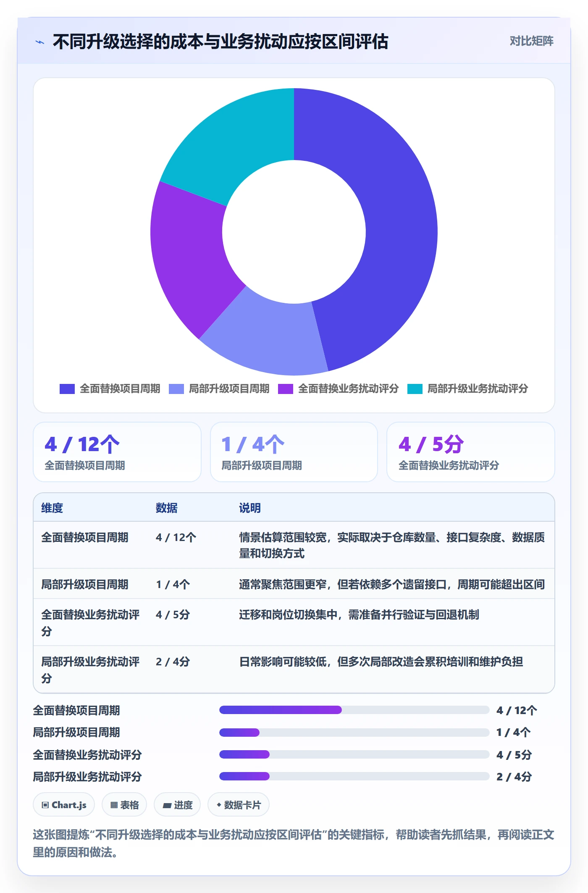Viewport: 588px width, 893px height.
Task: Click the 全面替换业务扰动评分 progress bar
Action: pyautogui.click(x=354, y=754)
